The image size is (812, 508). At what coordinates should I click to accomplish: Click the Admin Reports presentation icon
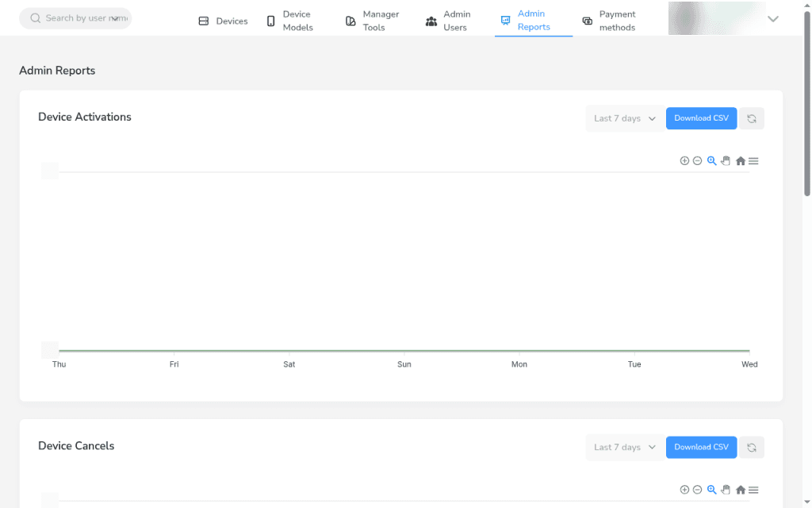pos(505,20)
